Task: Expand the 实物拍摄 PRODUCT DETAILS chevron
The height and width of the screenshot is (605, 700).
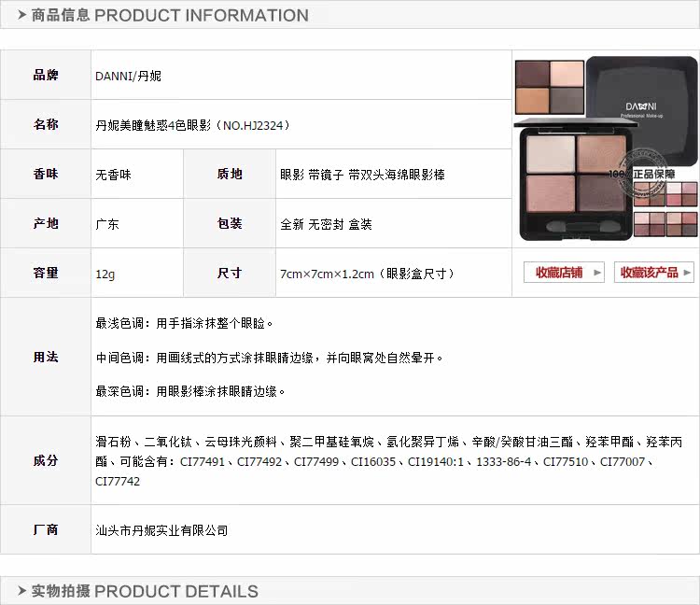Action: 21,591
